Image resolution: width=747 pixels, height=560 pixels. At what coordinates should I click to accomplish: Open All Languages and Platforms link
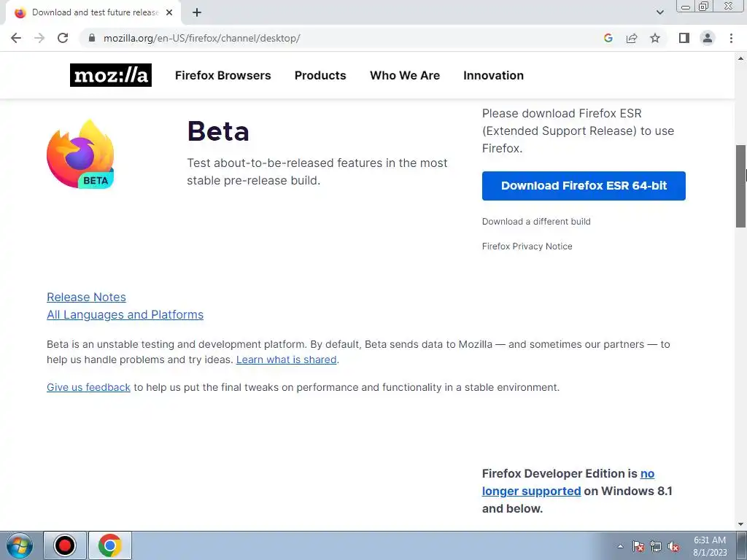pyautogui.click(x=125, y=315)
